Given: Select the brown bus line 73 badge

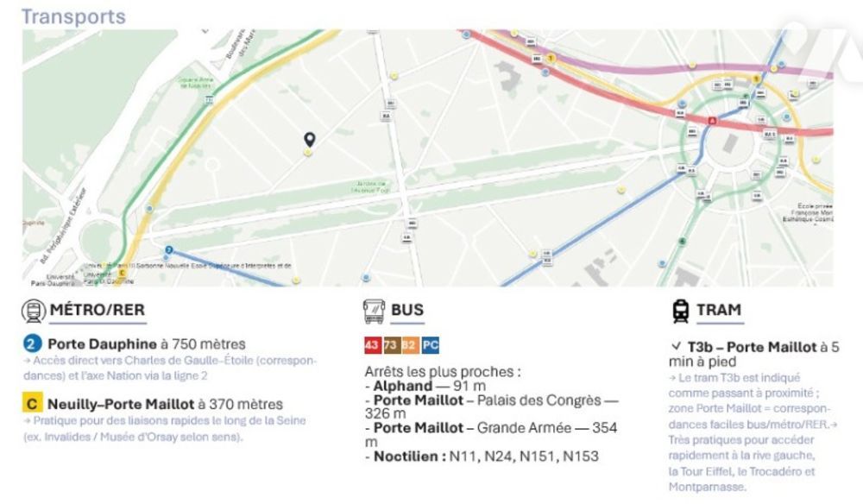Looking at the screenshot, I should pyautogui.click(x=389, y=346).
